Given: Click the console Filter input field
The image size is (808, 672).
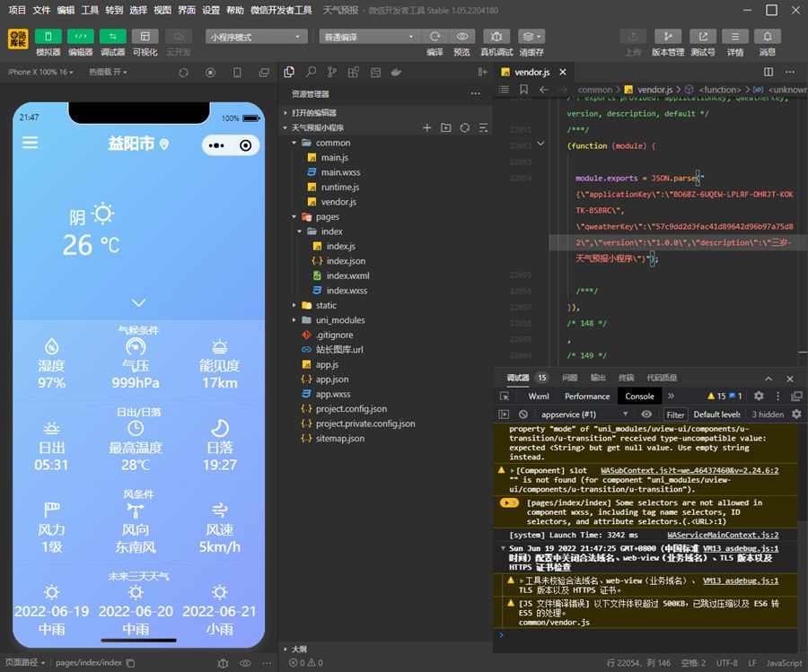Looking at the screenshot, I should 675,415.
